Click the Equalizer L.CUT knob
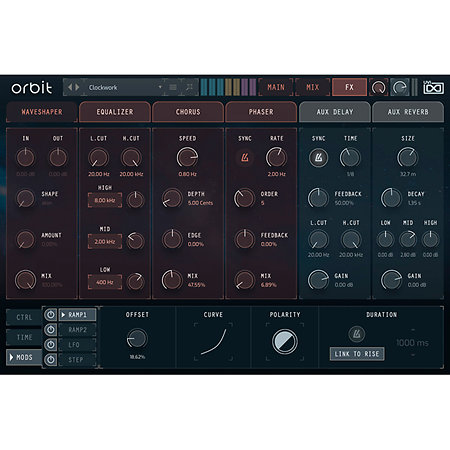The width and height of the screenshot is (450, 450). click(99, 157)
